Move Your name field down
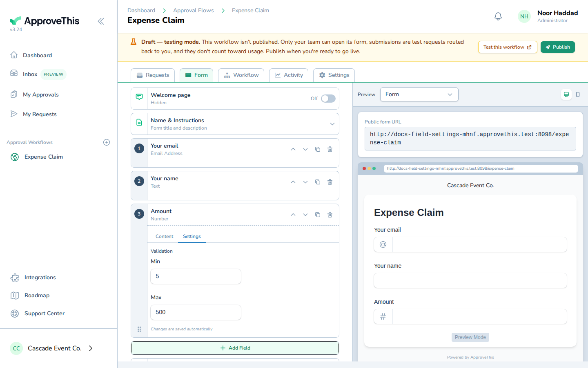 (x=305, y=182)
